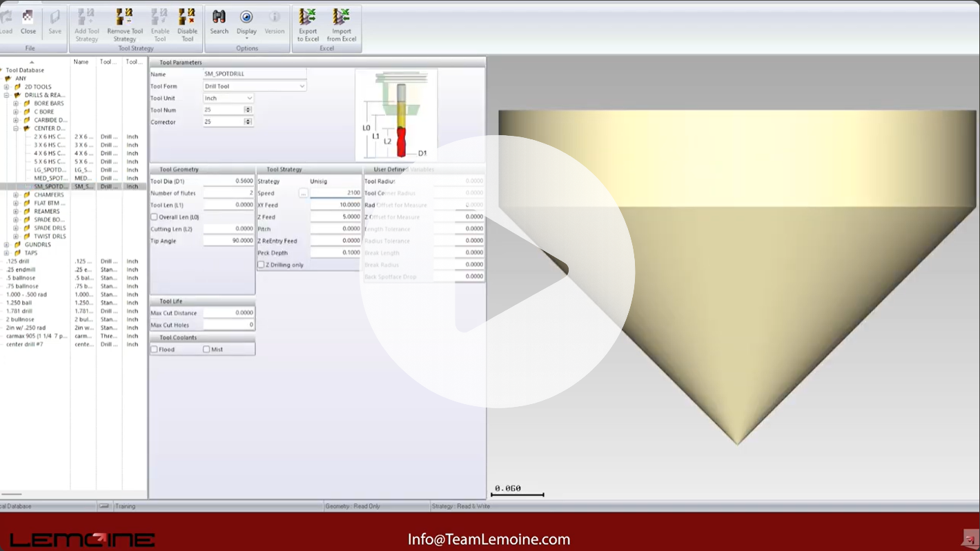Expand the BORE BARS folder

(16, 103)
